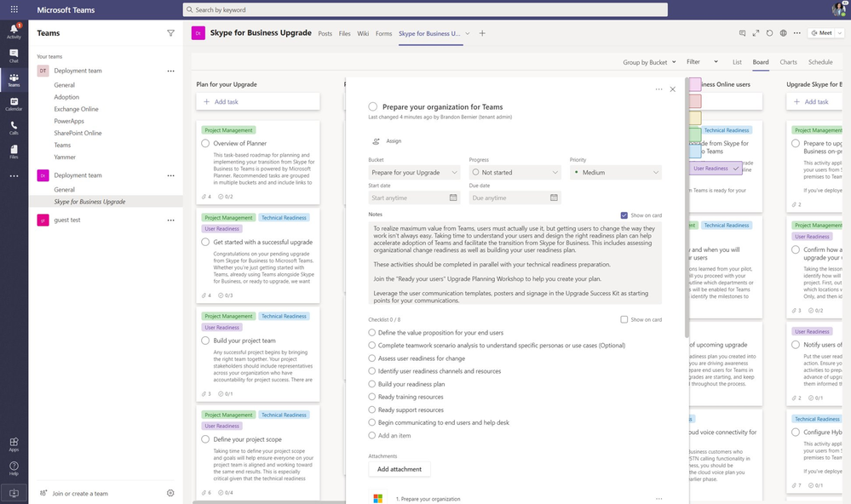This screenshot has height=504, width=851.
Task: Open the Group by Bucket dropdown
Action: tap(649, 62)
